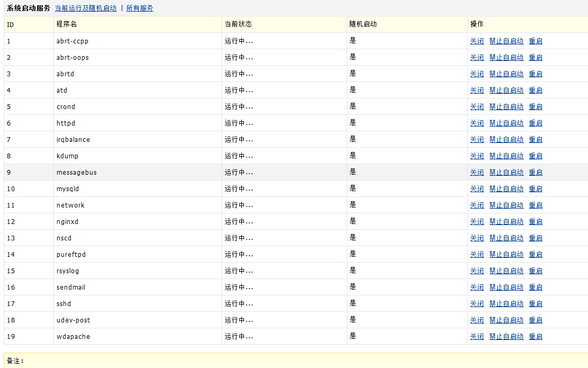Close the httpd service
588x368 pixels.
[x=477, y=123]
